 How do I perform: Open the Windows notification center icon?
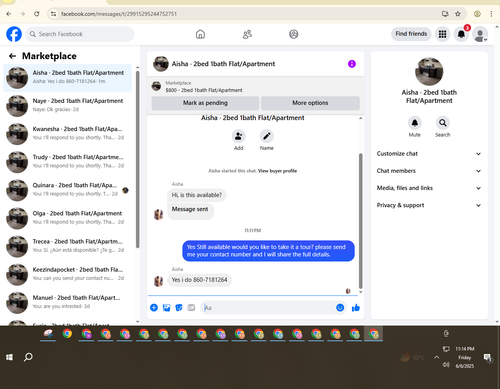(x=488, y=358)
